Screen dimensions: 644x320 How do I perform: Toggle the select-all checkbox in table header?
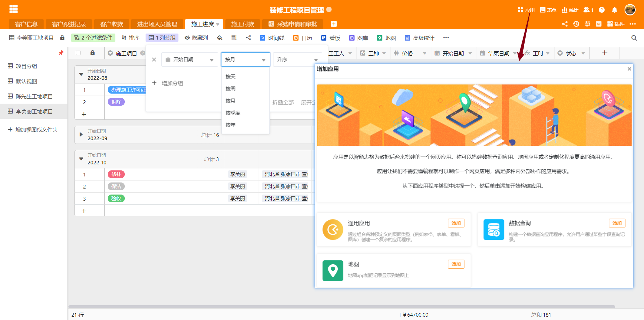point(78,53)
